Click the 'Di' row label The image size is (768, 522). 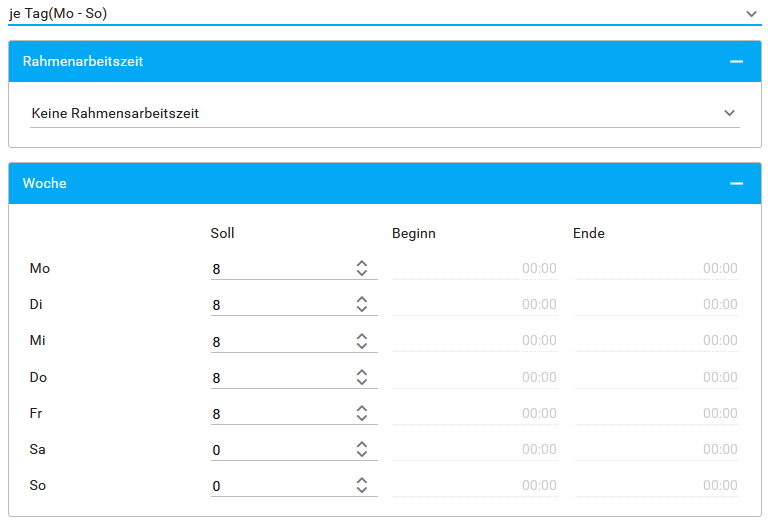tap(36, 305)
